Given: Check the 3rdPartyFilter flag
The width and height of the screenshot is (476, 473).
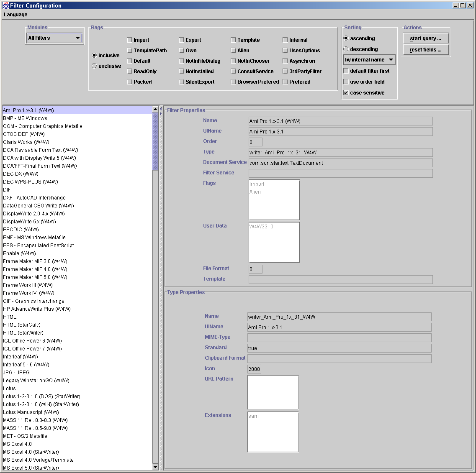Looking at the screenshot, I should [x=285, y=72].
